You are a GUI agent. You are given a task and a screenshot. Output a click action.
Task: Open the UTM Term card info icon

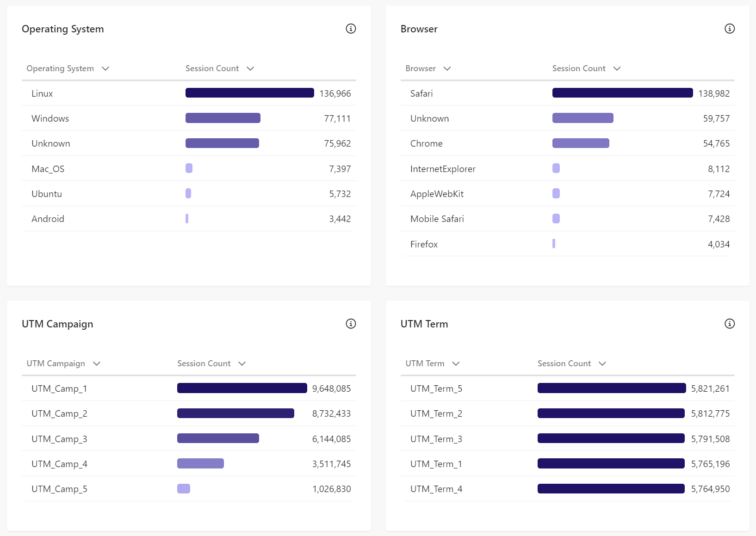click(730, 324)
